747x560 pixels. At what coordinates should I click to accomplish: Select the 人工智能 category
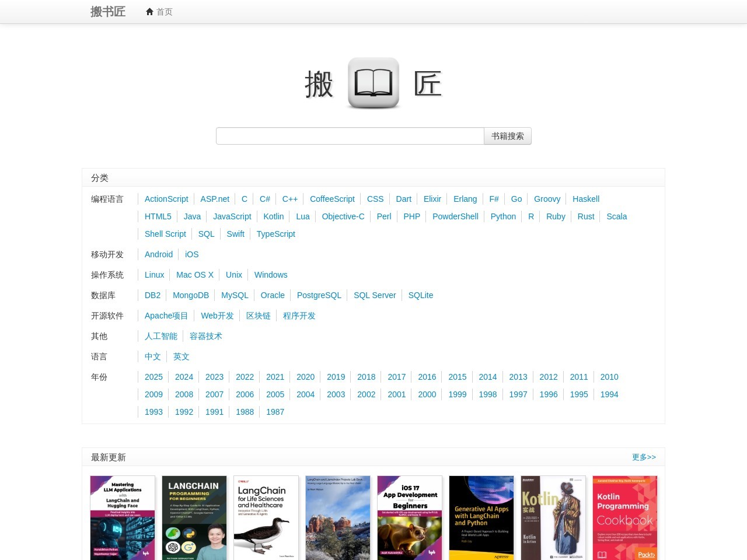tap(160, 336)
